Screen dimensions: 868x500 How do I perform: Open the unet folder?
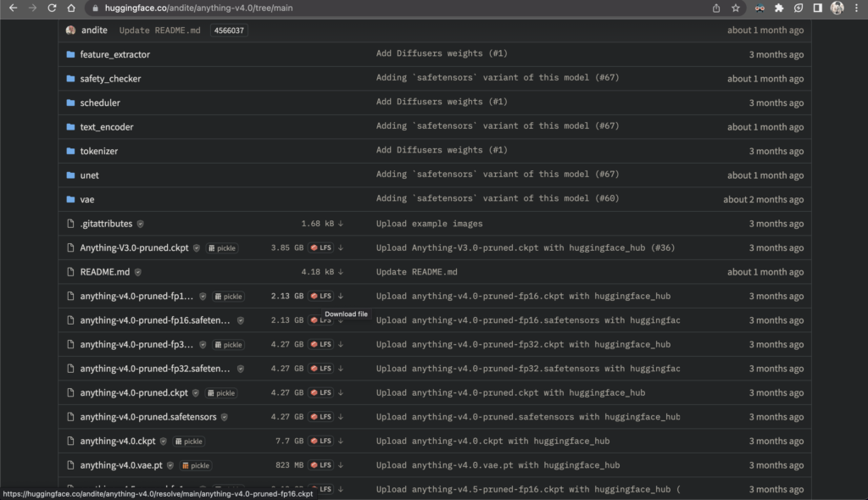coord(89,175)
